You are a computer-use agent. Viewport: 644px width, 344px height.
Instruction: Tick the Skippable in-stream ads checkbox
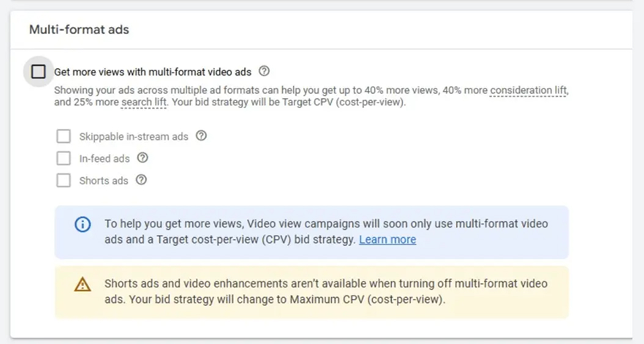64,136
